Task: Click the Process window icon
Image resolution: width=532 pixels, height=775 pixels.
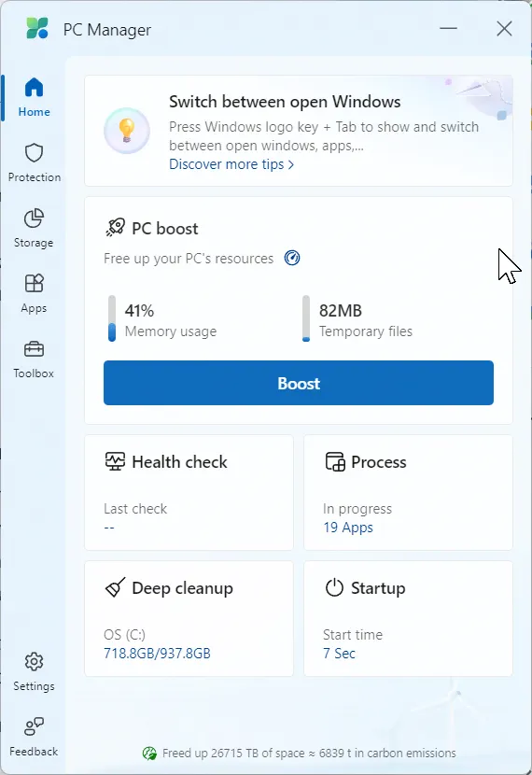Action: point(335,461)
